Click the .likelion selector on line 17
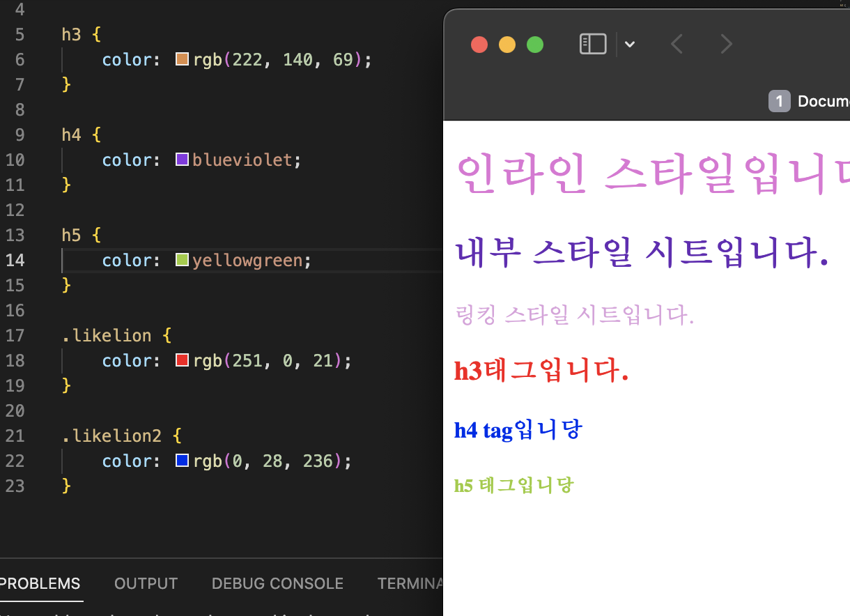This screenshot has width=850, height=616. [x=107, y=336]
